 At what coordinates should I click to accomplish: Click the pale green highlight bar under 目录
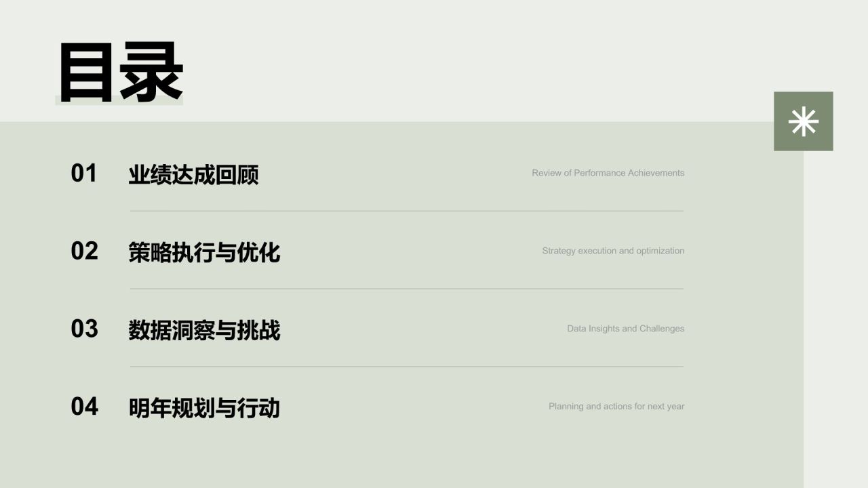point(119,102)
